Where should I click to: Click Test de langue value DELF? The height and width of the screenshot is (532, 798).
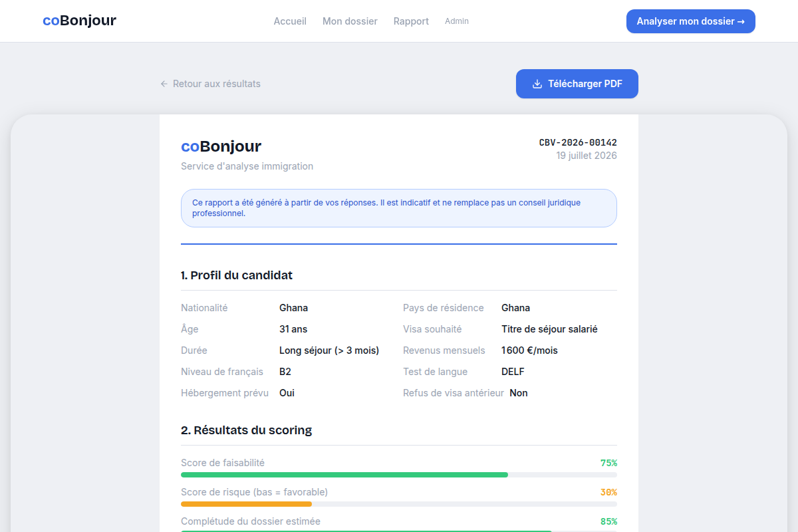513,372
